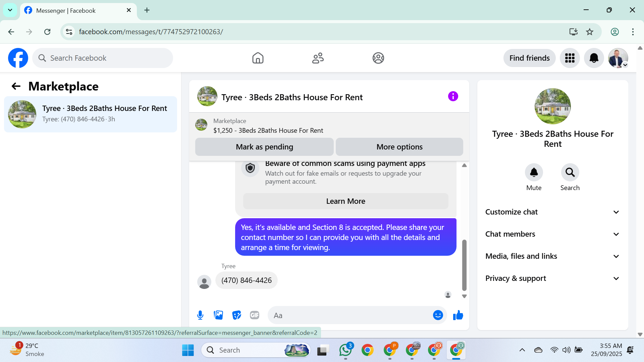
Task: Open the Groups icon in top navigation
Action: coord(378,58)
